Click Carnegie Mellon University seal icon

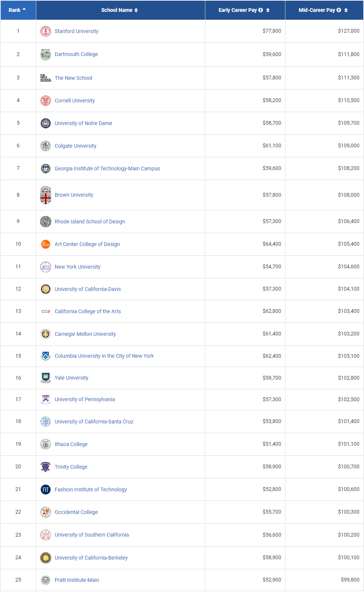point(46,334)
